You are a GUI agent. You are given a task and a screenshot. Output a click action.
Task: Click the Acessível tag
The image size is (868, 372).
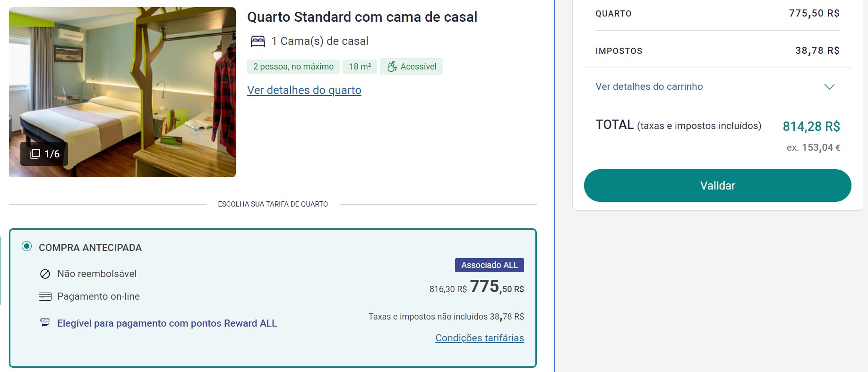[x=411, y=67]
